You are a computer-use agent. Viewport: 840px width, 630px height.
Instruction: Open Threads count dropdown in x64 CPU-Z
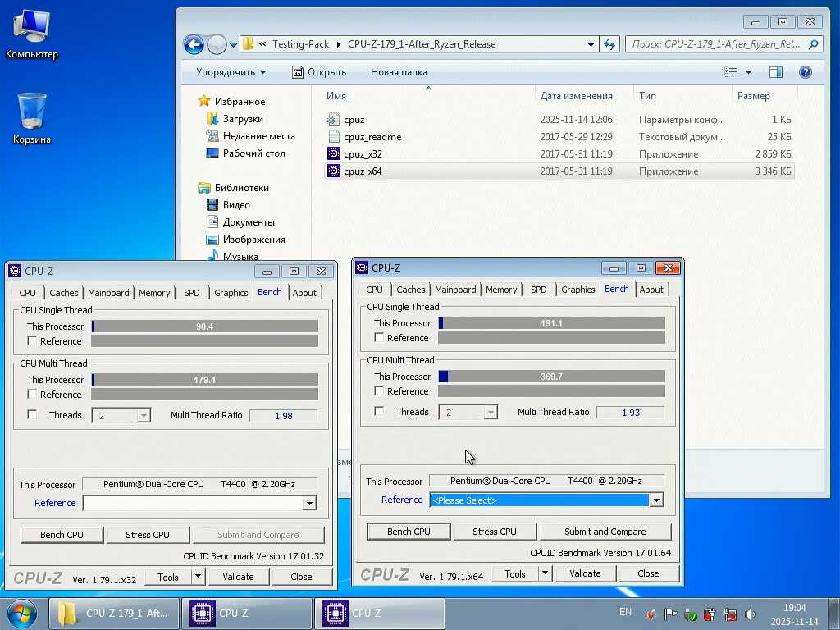[491, 412]
